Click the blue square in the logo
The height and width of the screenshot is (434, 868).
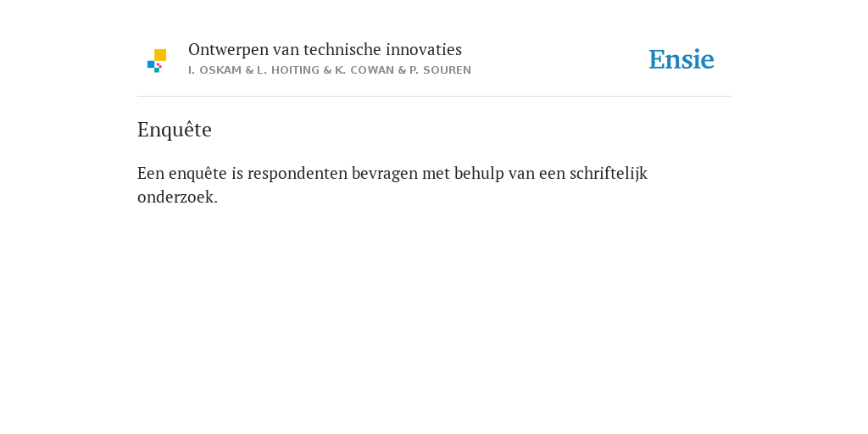point(151,64)
